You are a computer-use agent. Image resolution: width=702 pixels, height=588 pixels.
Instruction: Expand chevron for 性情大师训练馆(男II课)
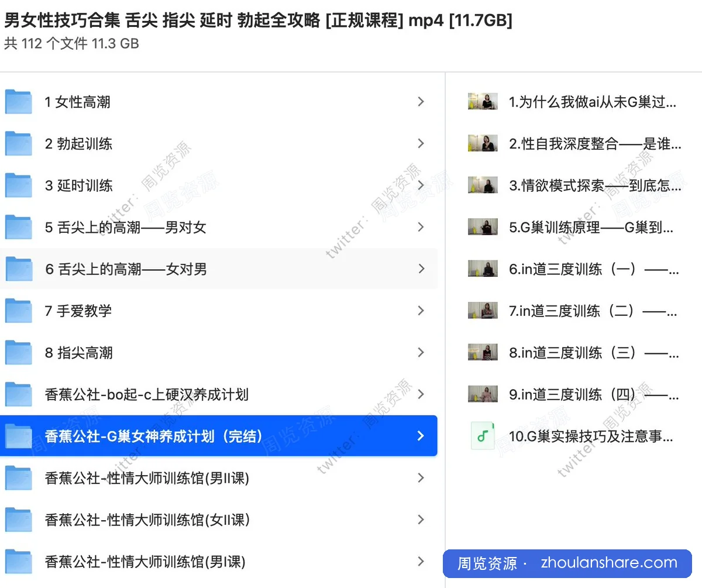pos(421,478)
